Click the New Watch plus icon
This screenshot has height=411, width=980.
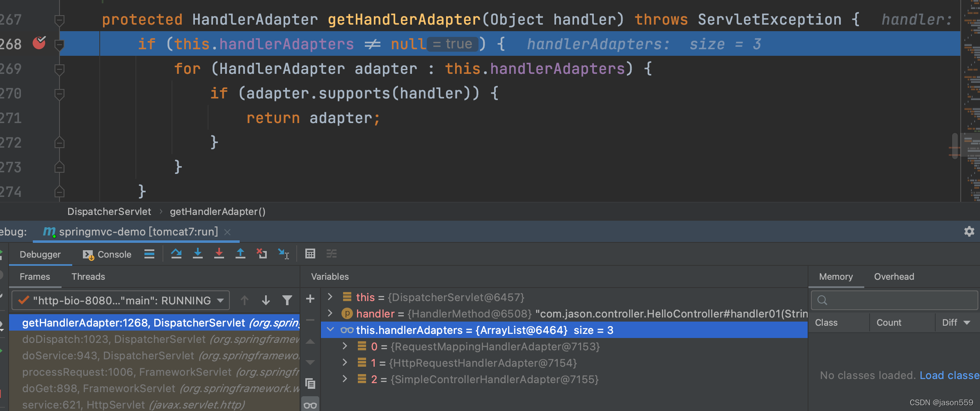pos(310,299)
